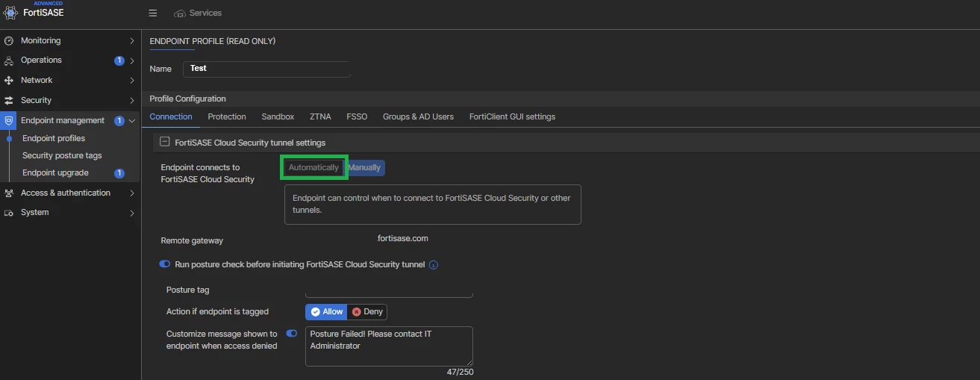Click the Endpoint management notification badge
Viewport: 980px width, 380px height.
pos(119,120)
